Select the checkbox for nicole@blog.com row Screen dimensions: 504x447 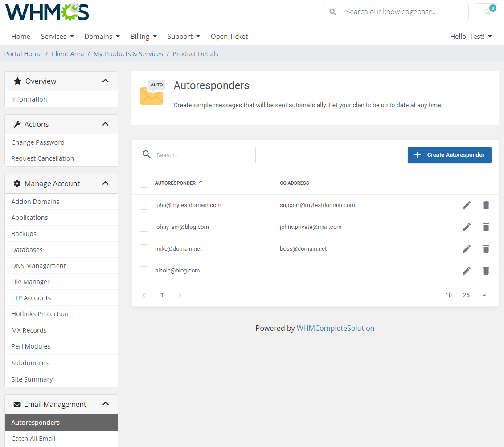[143, 270]
